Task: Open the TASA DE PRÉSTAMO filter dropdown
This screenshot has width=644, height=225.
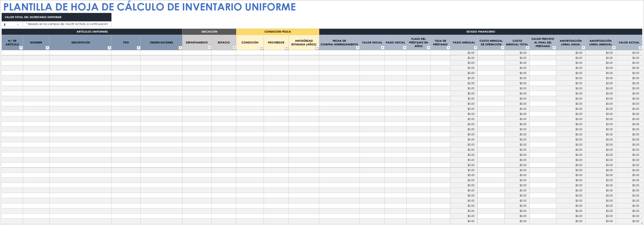Action: pyautogui.click(x=448, y=48)
